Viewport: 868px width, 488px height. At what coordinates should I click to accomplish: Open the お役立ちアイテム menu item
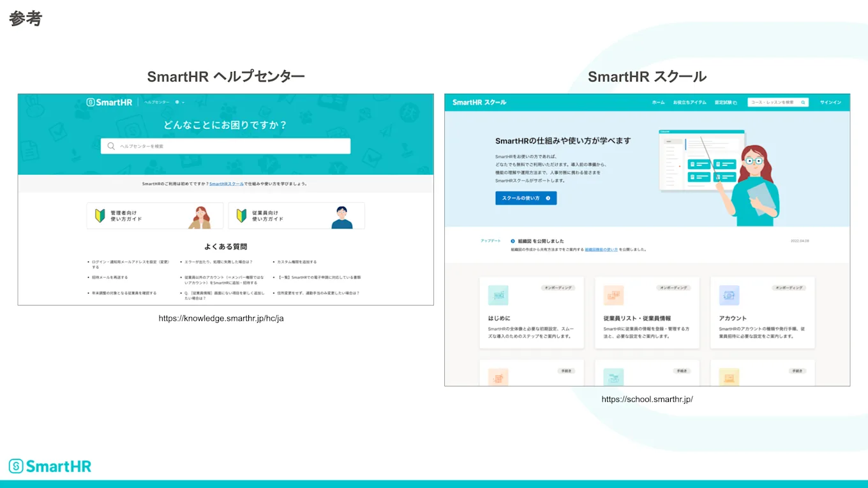click(x=689, y=102)
